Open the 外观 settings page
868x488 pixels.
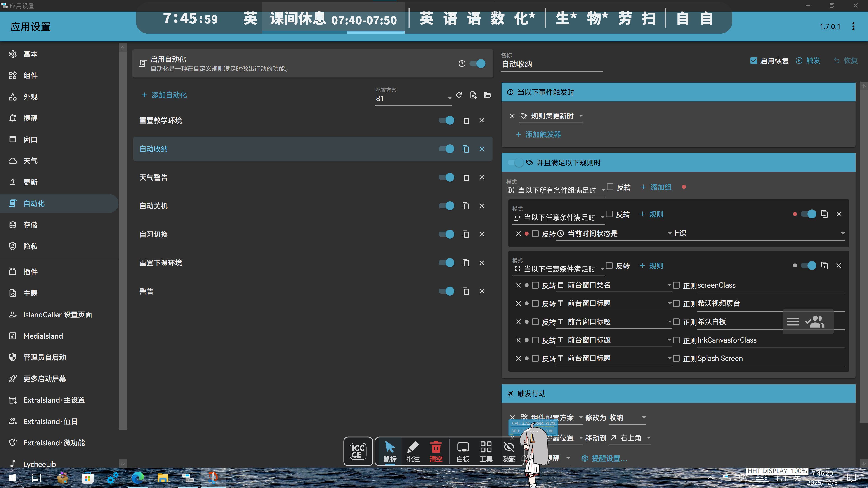(30, 97)
